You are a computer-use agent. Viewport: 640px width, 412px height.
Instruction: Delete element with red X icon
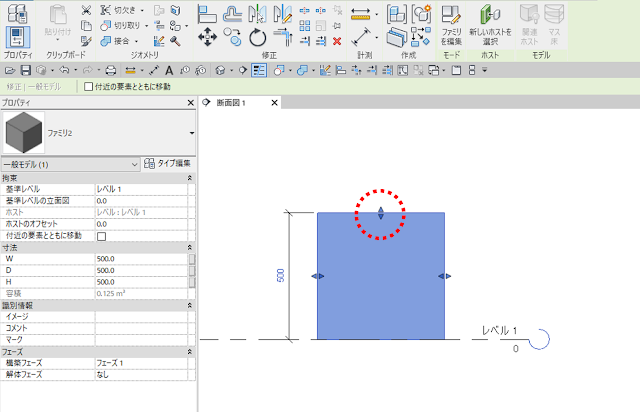click(337, 41)
